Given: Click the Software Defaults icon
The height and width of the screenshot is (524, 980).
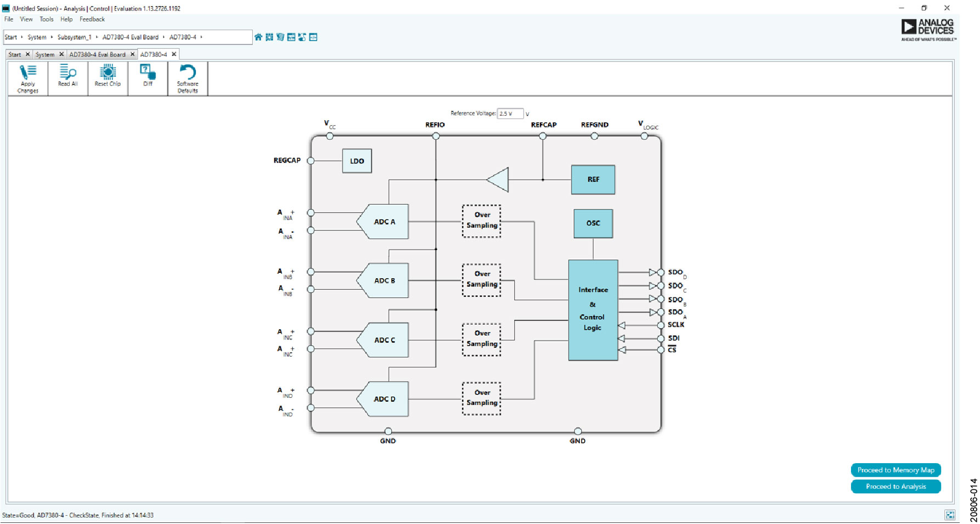Looking at the screenshot, I should [187, 78].
